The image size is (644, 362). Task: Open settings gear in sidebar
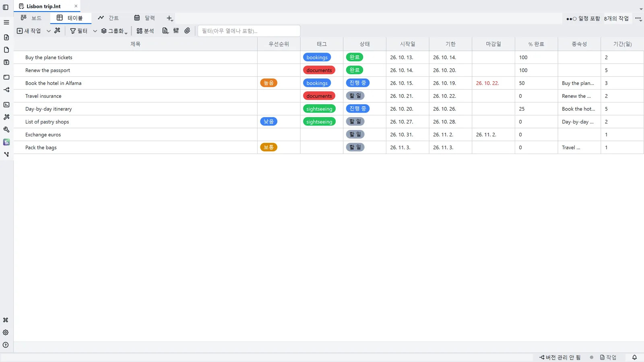6,333
